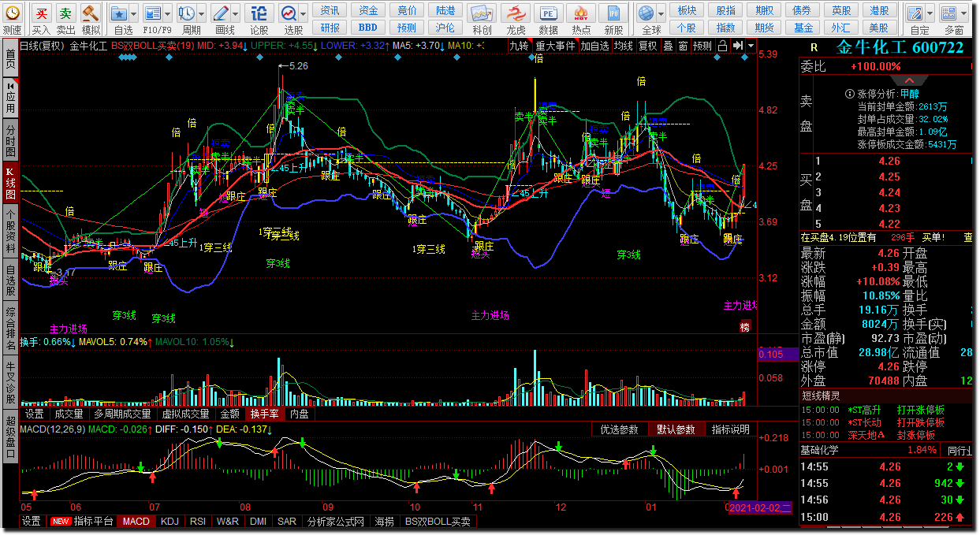
Task: Expand the 自定 dropdown arrow
Action: [930, 13]
